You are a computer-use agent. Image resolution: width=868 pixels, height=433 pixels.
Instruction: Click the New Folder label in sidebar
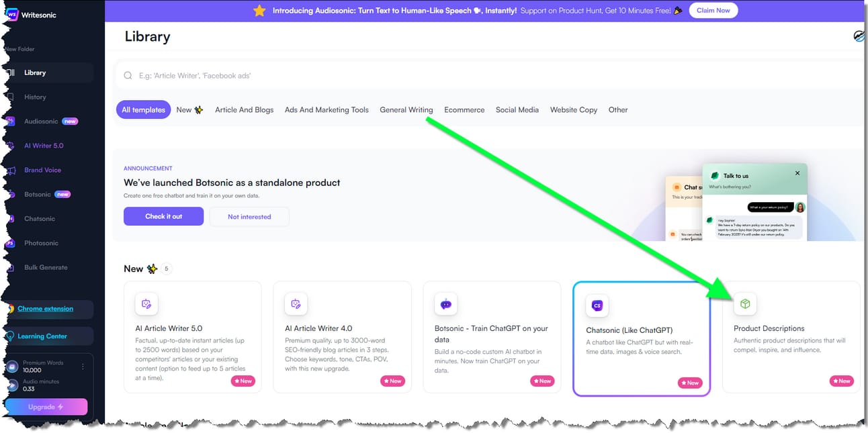coord(20,49)
